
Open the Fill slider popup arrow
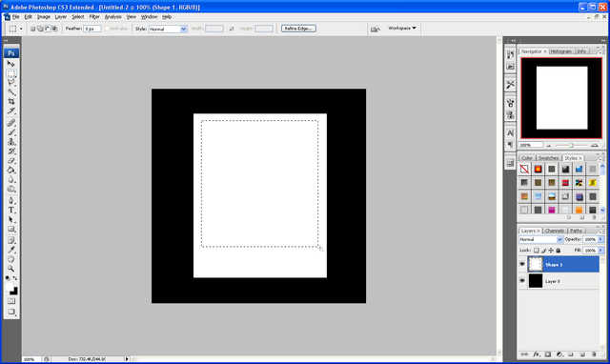point(600,251)
